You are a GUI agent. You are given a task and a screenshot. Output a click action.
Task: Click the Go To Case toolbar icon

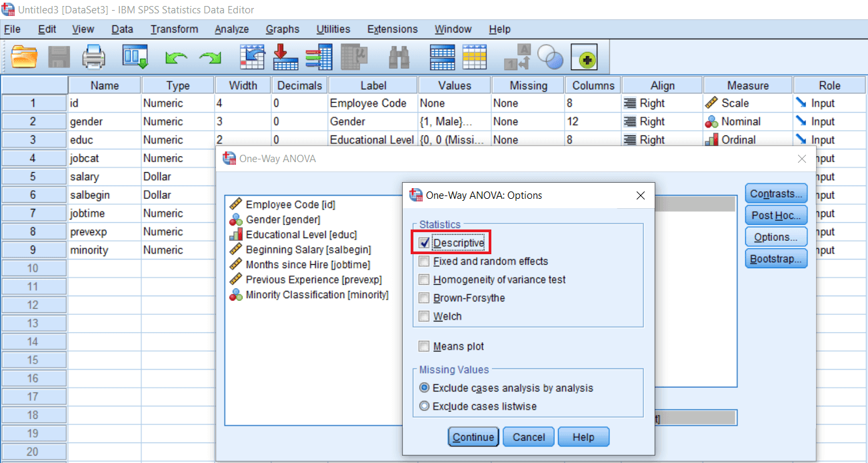pos(252,57)
